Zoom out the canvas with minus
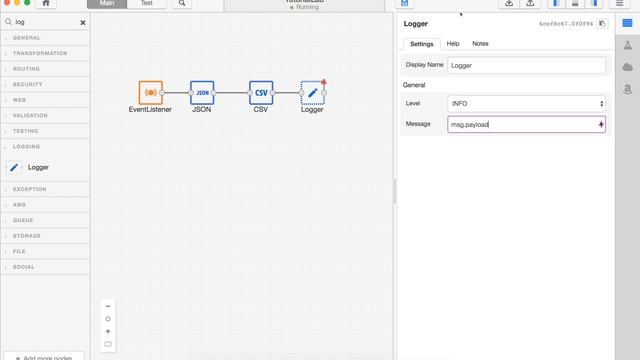The height and width of the screenshot is (360, 640). point(108,306)
